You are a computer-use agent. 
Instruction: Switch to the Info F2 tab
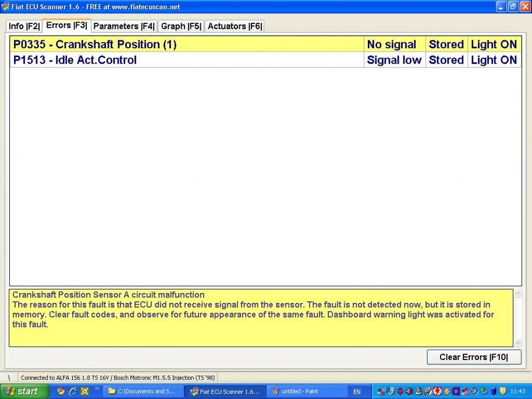click(24, 26)
